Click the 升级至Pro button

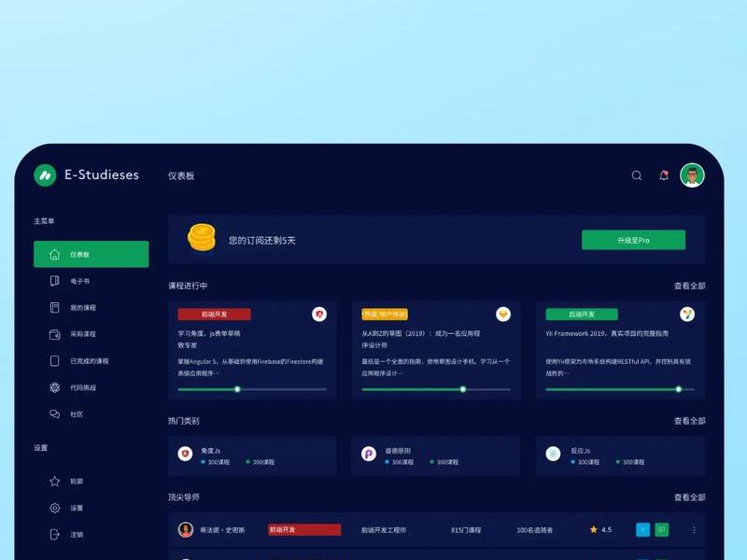click(x=634, y=240)
